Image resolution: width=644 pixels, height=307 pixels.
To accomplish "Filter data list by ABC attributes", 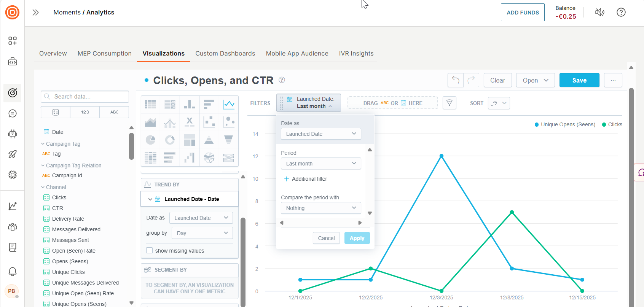I will [114, 112].
